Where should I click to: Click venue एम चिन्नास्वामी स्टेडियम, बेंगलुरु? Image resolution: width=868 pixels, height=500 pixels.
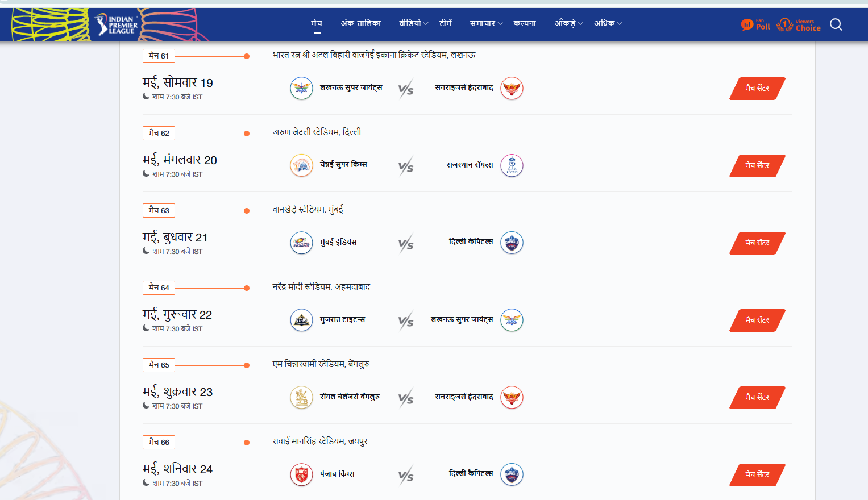point(321,364)
